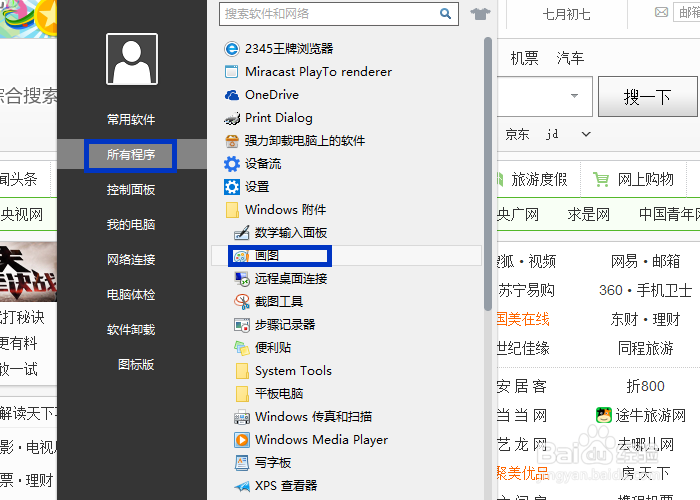Viewport: 700px width, 500px height.
Task: Open 网络连接 from the sidebar
Action: [x=131, y=259]
